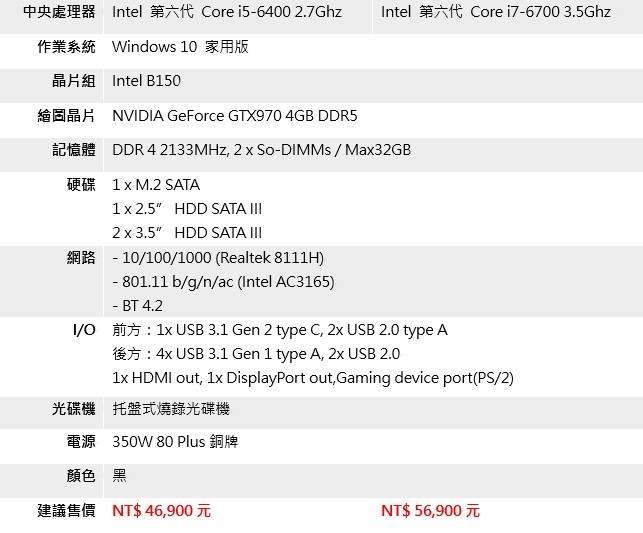Click the front USB 3.1 Gen 2 line
The image size is (643, 533).
pos(280,330)
